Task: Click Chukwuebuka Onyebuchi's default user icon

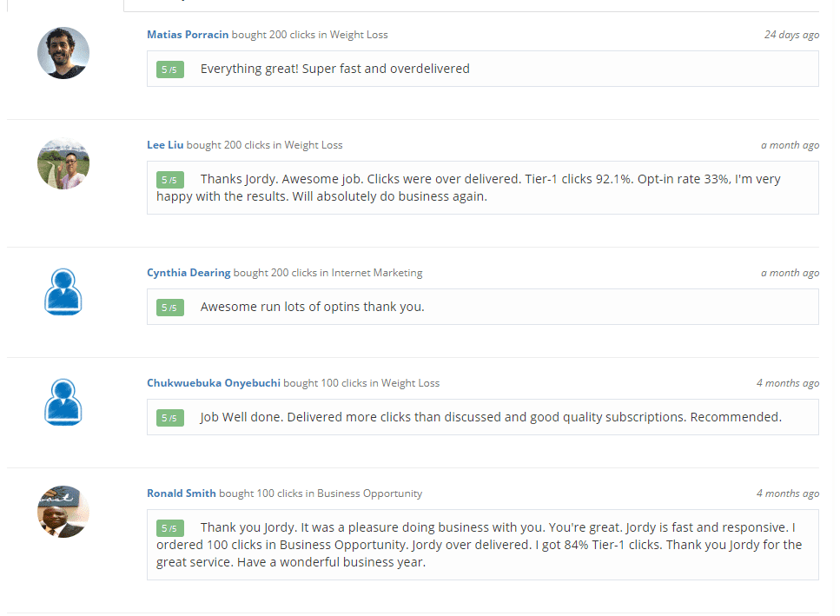Action: (x=63, y=401)
